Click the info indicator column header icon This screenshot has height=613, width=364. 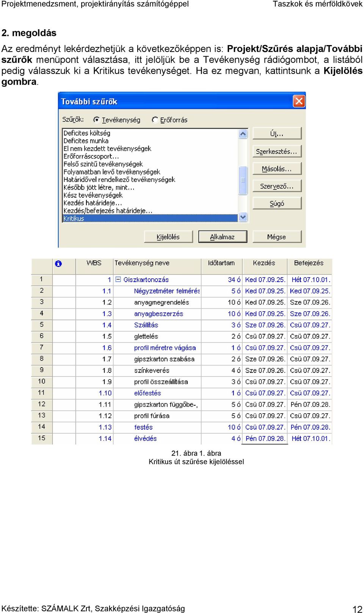pos(58,263)
